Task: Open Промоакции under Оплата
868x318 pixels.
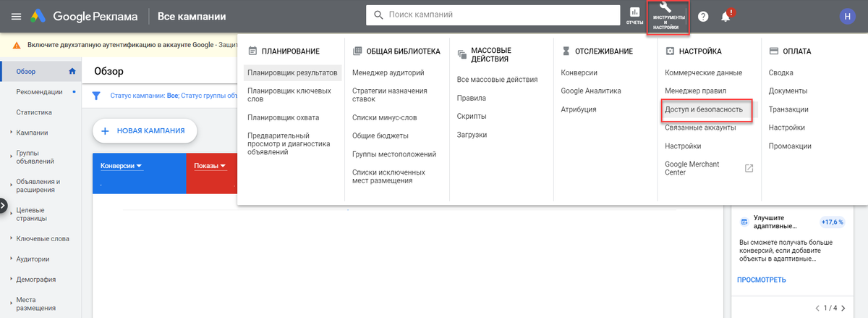Action: [x=790, y=146]
